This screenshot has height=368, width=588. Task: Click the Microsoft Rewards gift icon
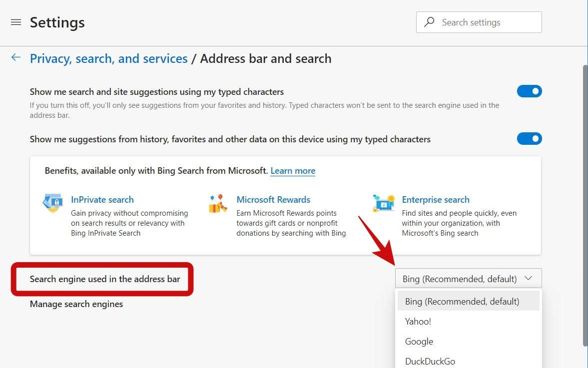pyautogui.click(x=218, y=204)
